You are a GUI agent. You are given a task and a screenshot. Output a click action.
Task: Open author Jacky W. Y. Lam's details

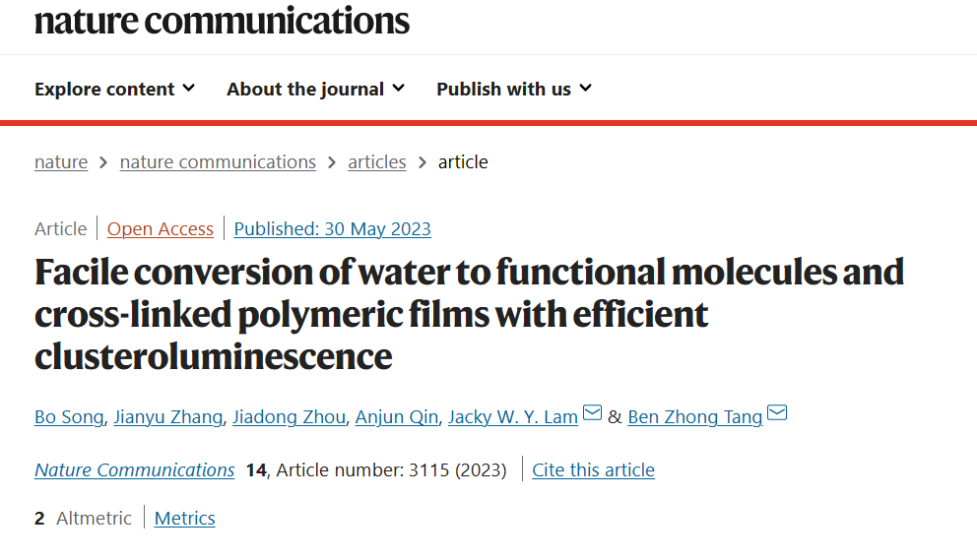coord(513,416)
